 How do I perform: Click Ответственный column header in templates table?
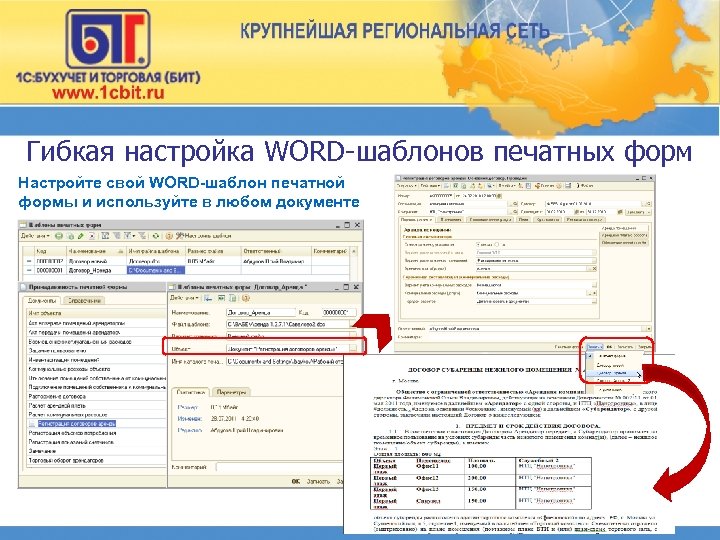click(276, 252)
